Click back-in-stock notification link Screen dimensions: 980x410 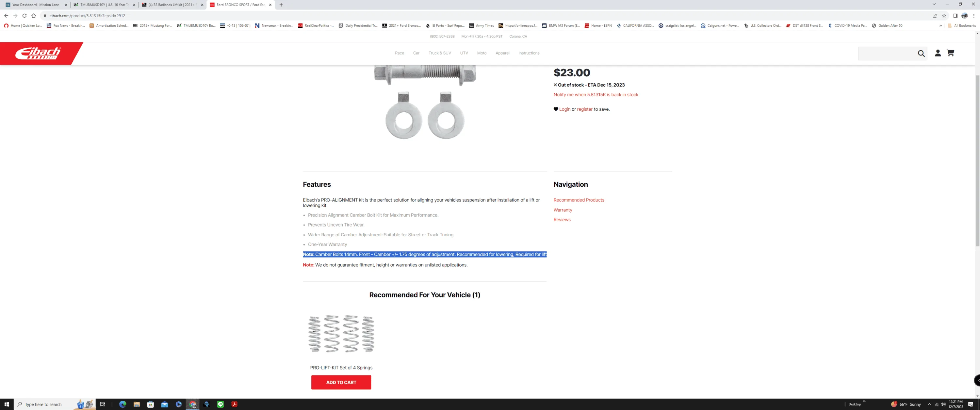596,95
